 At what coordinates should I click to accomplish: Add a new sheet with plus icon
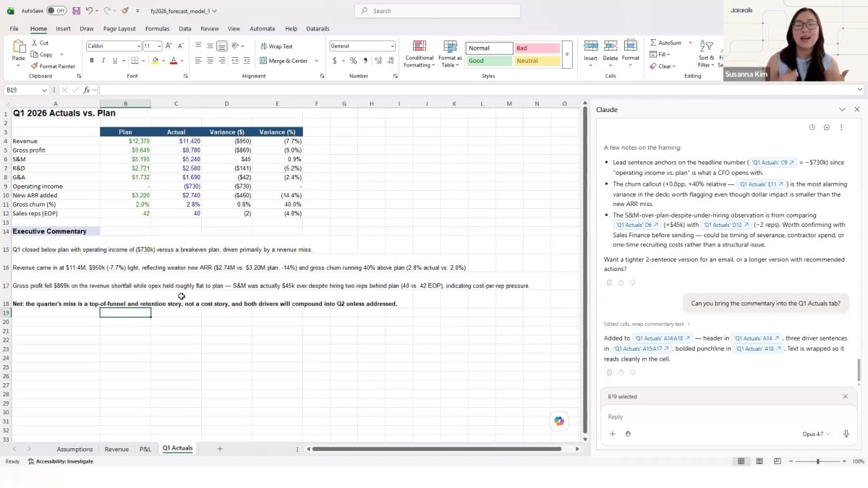click(x=220, y=449)
